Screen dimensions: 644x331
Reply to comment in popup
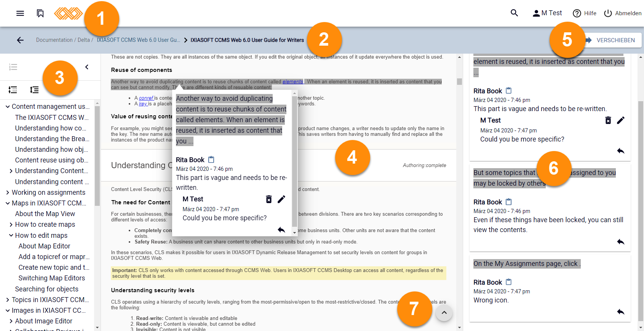[x=281, y=229]
